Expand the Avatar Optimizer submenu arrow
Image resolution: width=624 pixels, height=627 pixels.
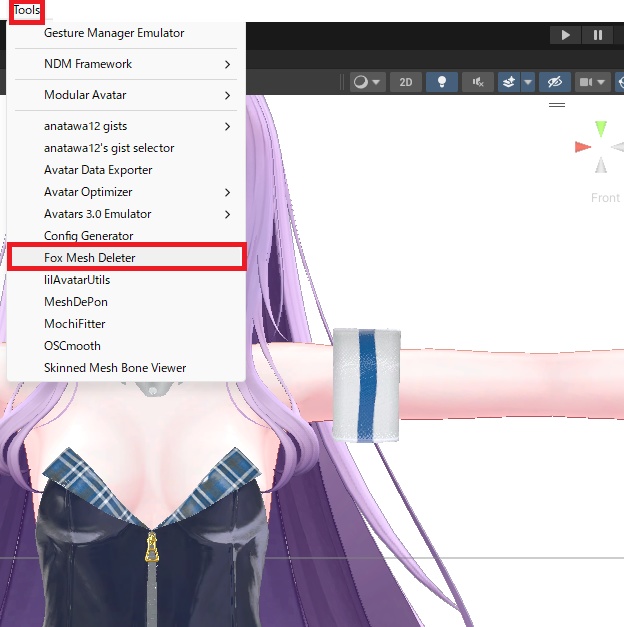(227, 192)
